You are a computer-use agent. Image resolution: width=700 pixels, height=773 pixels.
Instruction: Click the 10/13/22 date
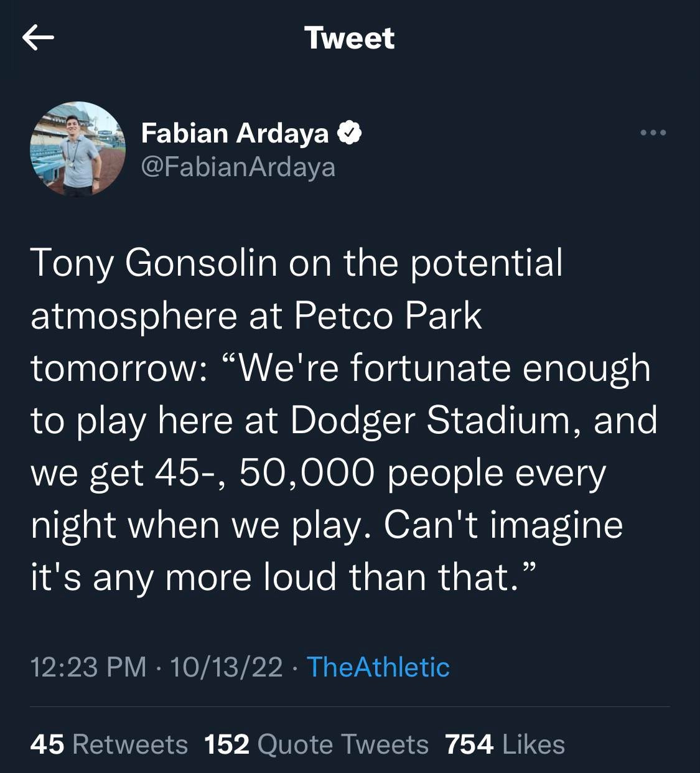click(226, 667)
